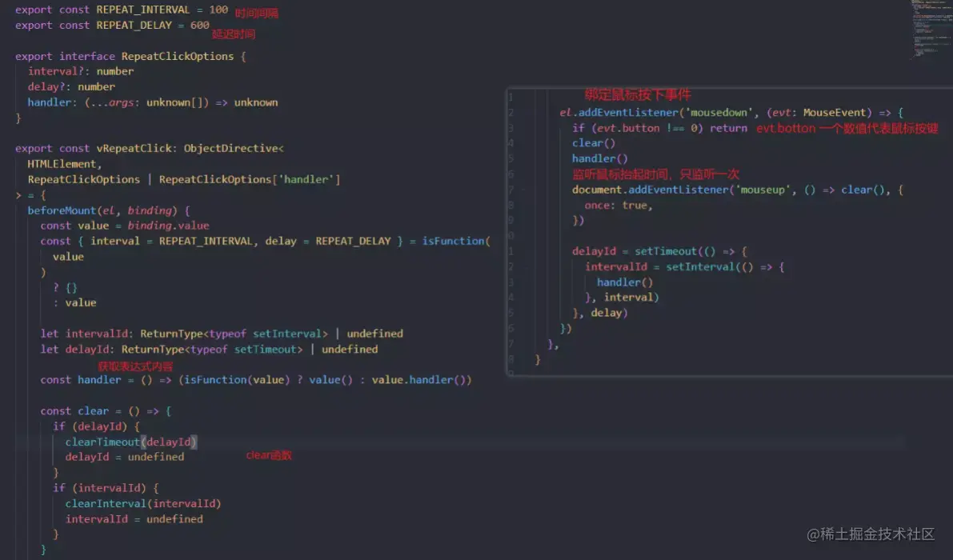This screenshot has width=953, height=560.
Task: Click the 'const handler = () =>' line
Action: click(256, 380)
